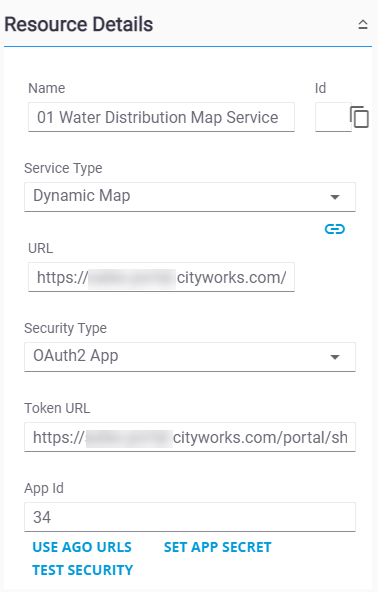Select the empty Id field
Viewport: 378px width, 592px height.
point(333,117)
